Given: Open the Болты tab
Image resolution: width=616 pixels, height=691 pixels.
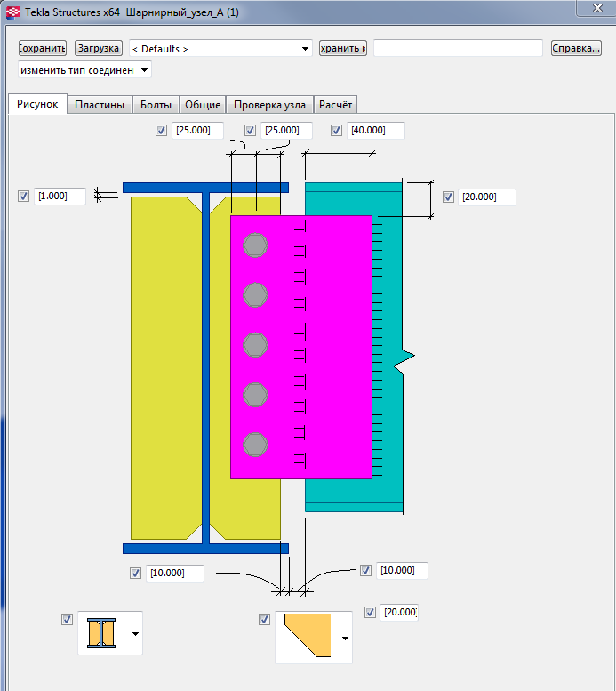Looking at the screenshot, I should pos(156,105).
